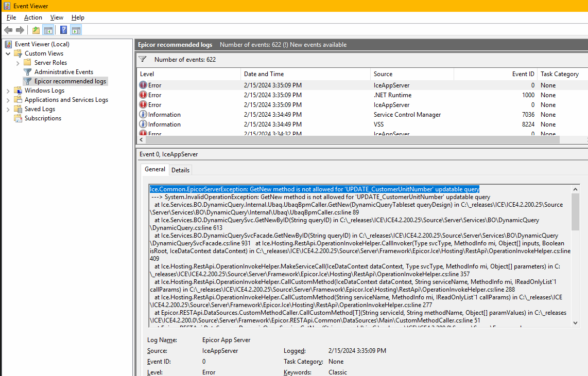Click the 'System.InvalidOperationException' line in description
The width and height of the screenshot is (588, 376).
point(321,197)
